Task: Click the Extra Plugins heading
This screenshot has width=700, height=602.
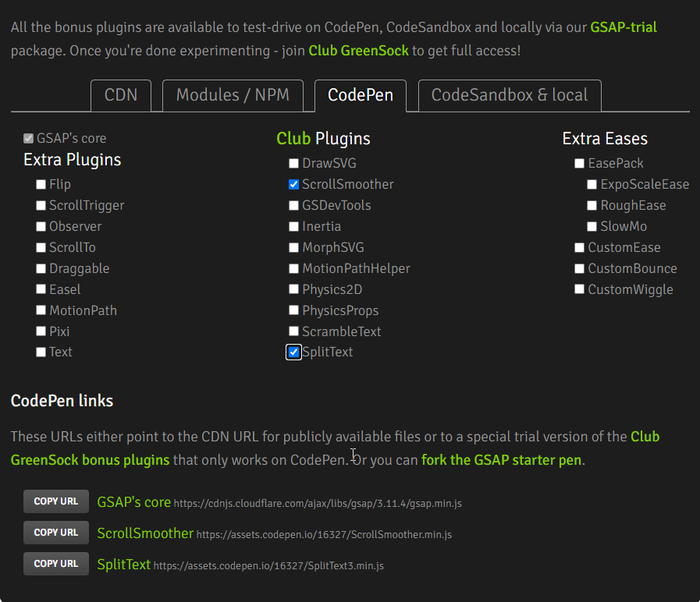Action: [x=73, y=160]
